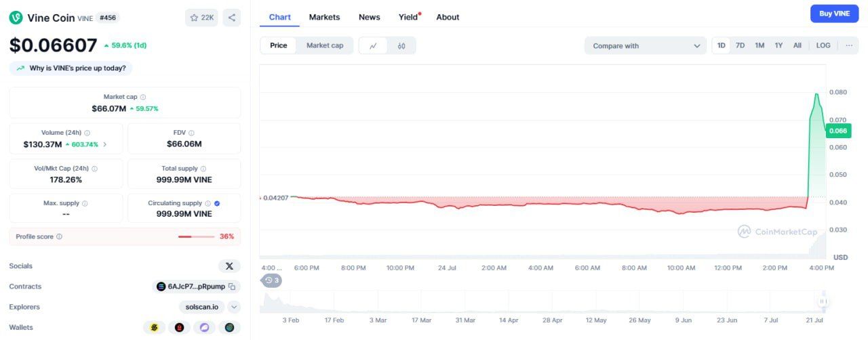Viewport: 868px width, 340px height.
Task: Set chart range to All
Action: [797, 45]
